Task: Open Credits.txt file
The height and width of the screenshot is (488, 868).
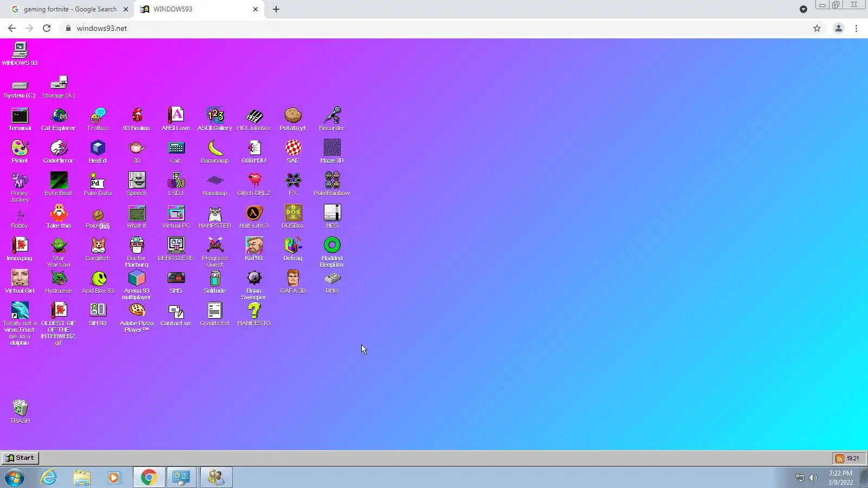Action: click(x=215, y=314)
